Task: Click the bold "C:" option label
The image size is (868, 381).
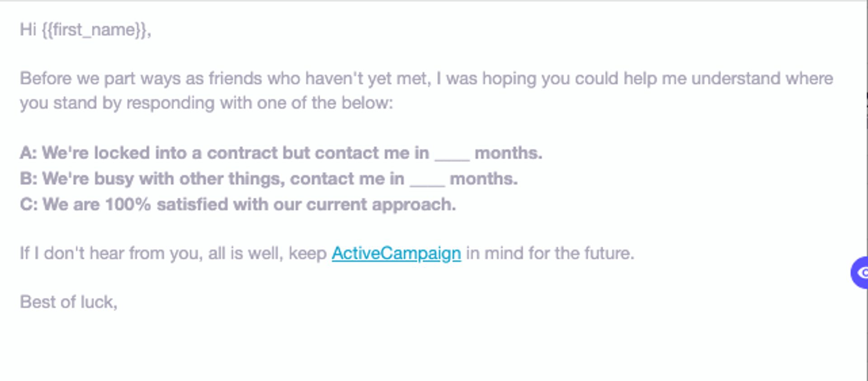Action: pos(28,205)
